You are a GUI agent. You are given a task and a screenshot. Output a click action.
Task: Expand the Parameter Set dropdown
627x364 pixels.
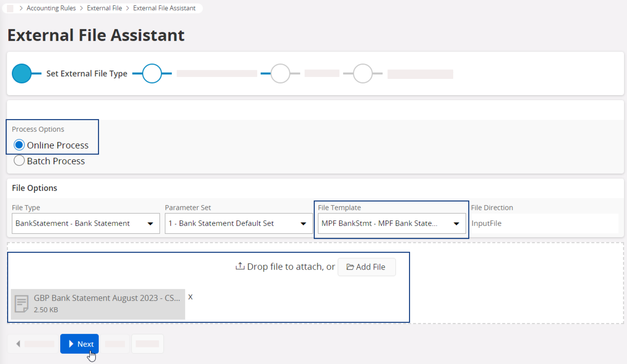point(238,223)
